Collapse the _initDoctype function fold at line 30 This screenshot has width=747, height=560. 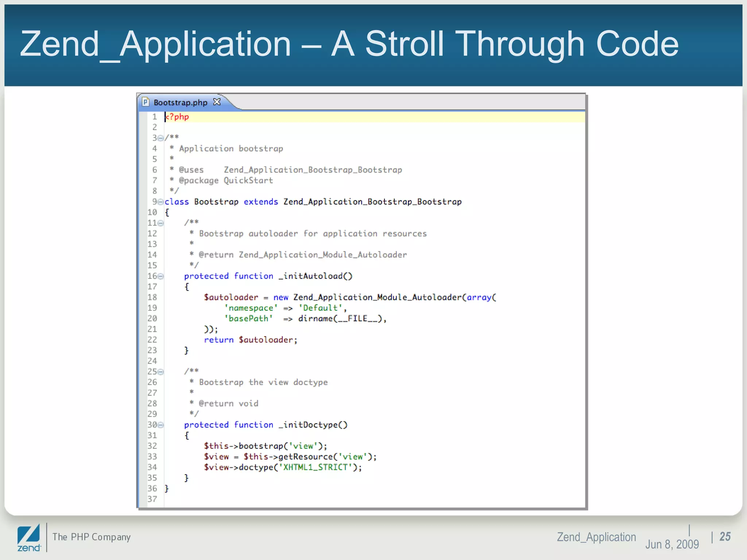pyautogui.click(x=160, y=425)
